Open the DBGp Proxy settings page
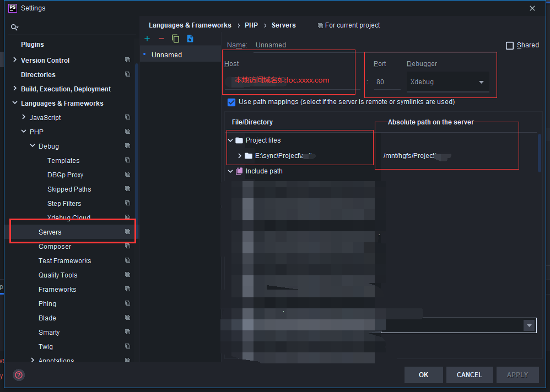The height and width of the screenshot is (392, 550). pyautogui.click(x=65, y=175)
